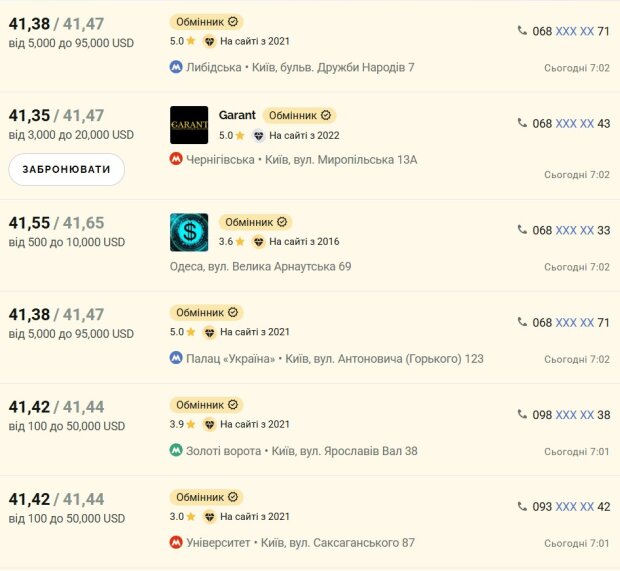Click the Обмінник badge next to Garant

[x=299, y=115]
